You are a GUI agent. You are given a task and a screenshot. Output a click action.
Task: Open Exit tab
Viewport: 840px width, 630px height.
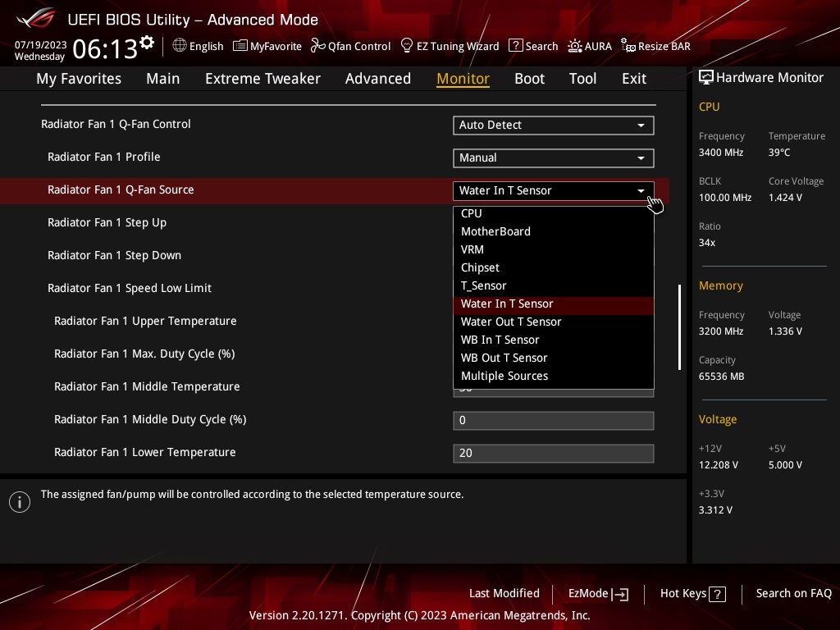[634, 79]
